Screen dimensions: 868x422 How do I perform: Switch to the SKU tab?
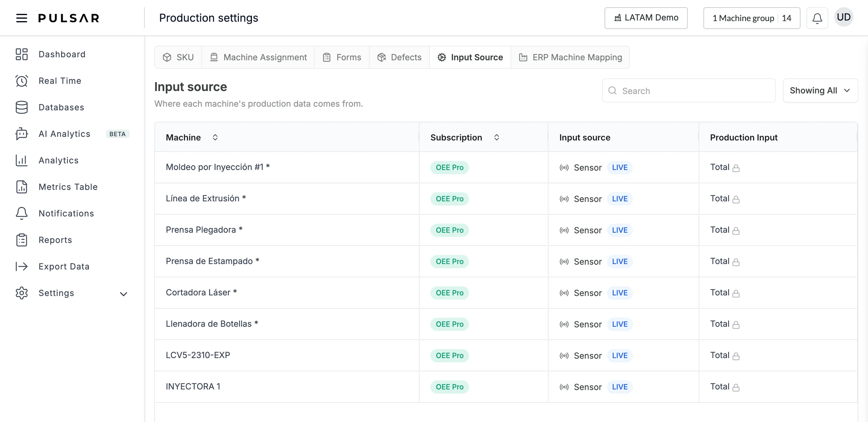[x=178, y=57]
